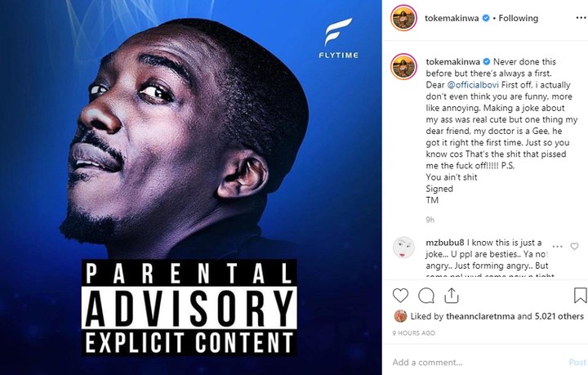Open tokemakinwa profile picture in header
Screen dimensions: 588x375
pos(403,18)
